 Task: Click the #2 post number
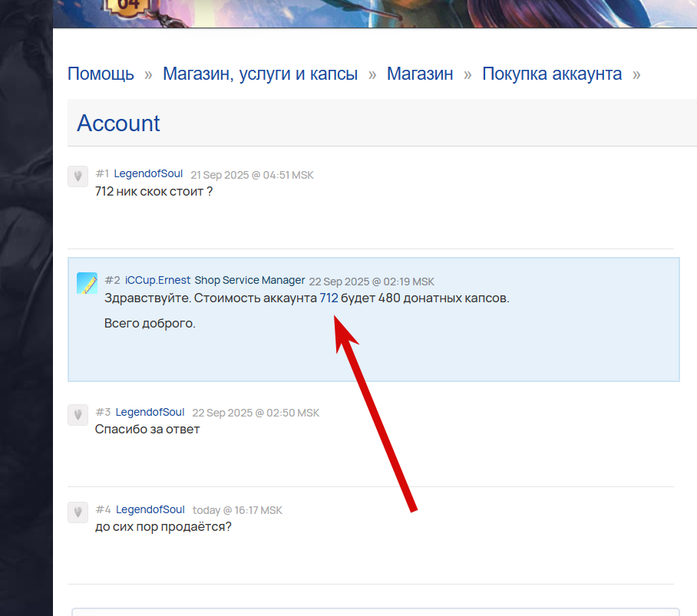pos(113,280)
